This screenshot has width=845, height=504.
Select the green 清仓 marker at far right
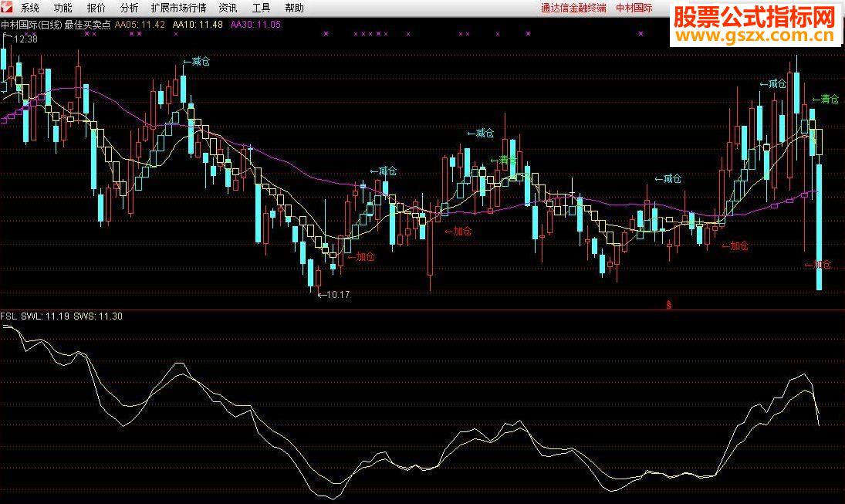(826, 100)
